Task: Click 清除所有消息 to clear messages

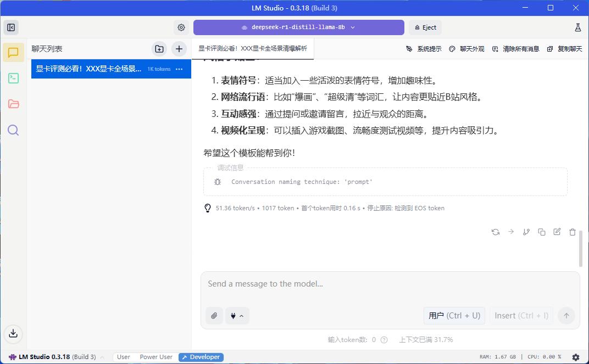Action: click(x=516, y=49)
